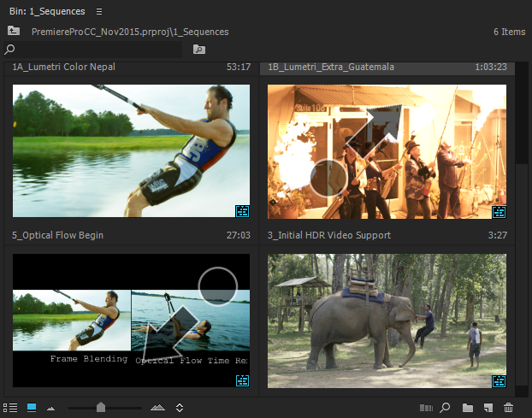
Task: Switch to Icon View
Action: point(32,409)
